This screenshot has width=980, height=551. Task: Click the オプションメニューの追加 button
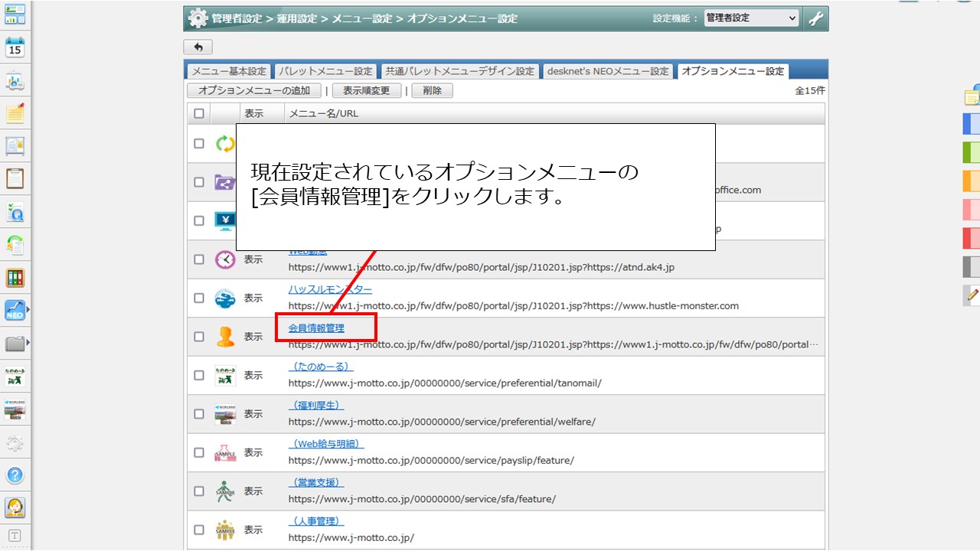254,90
